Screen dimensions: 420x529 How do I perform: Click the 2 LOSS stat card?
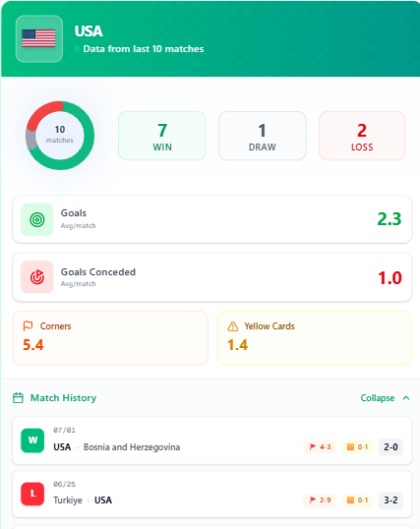click(362, 136)
